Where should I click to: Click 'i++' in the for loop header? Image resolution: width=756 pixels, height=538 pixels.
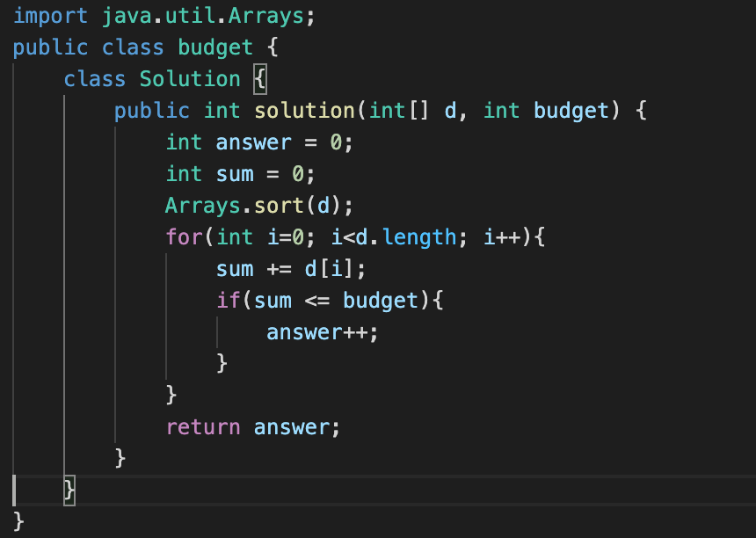pos(502,237)
